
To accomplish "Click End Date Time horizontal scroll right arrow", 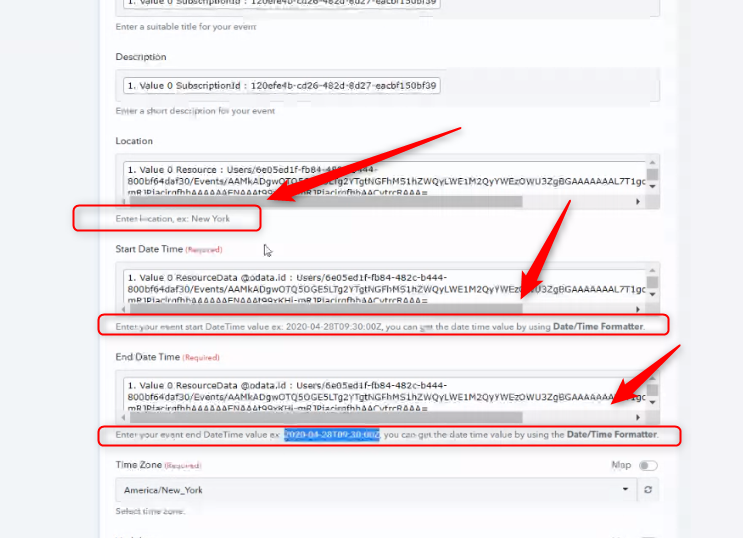I will coord(638,418).
